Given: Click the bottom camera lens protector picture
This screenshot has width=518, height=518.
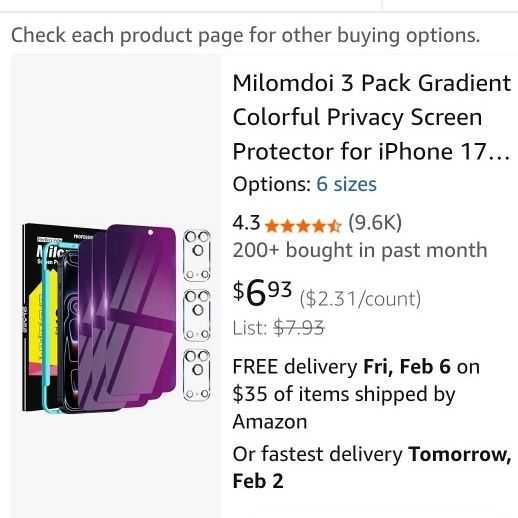Looking at the screenshot, I should (197, 375).
